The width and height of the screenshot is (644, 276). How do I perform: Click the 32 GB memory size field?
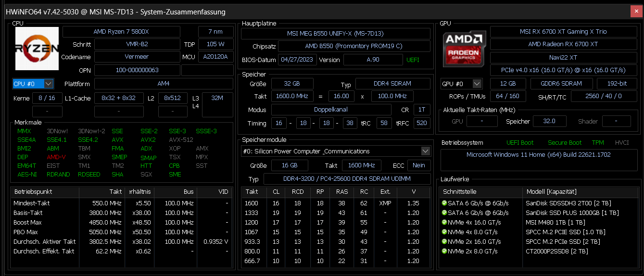point(292,84)
